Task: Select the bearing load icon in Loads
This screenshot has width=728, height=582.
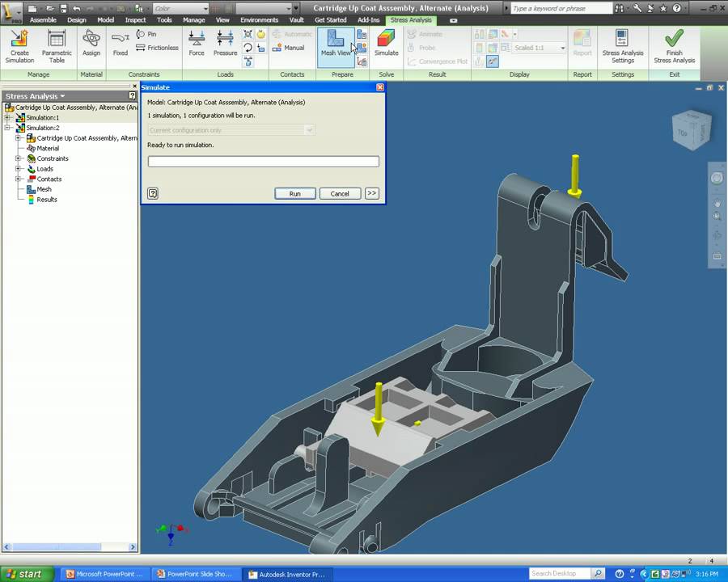Action: [x=248, y=34]
